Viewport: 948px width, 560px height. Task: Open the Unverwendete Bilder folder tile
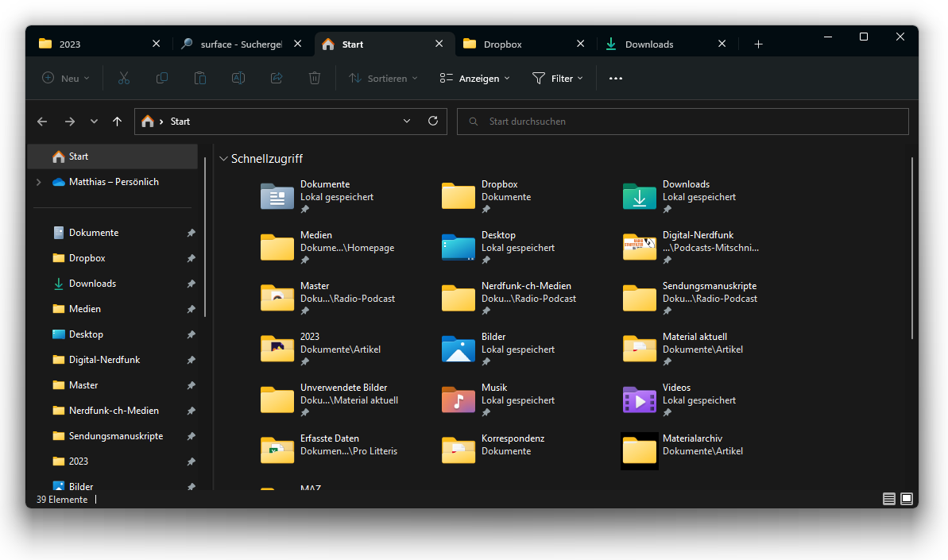[330, 400]
